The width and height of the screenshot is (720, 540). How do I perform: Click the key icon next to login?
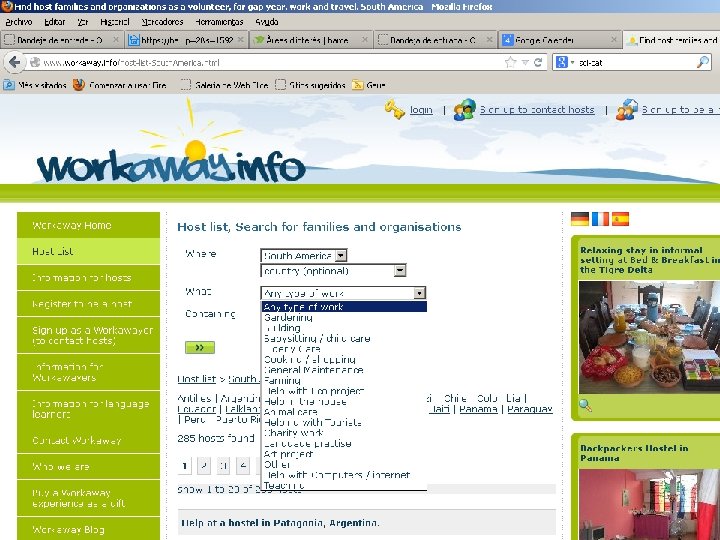coord(394,109)
